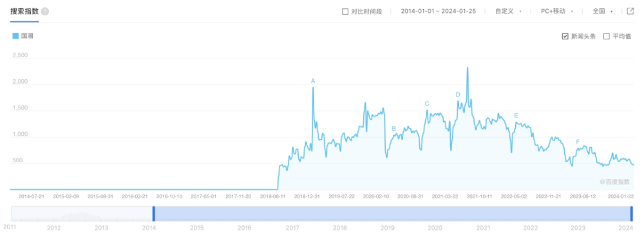This screenshot has height=235, width=644.
Task: Click news marker F on the chart
Action: (x=578, y=142)
